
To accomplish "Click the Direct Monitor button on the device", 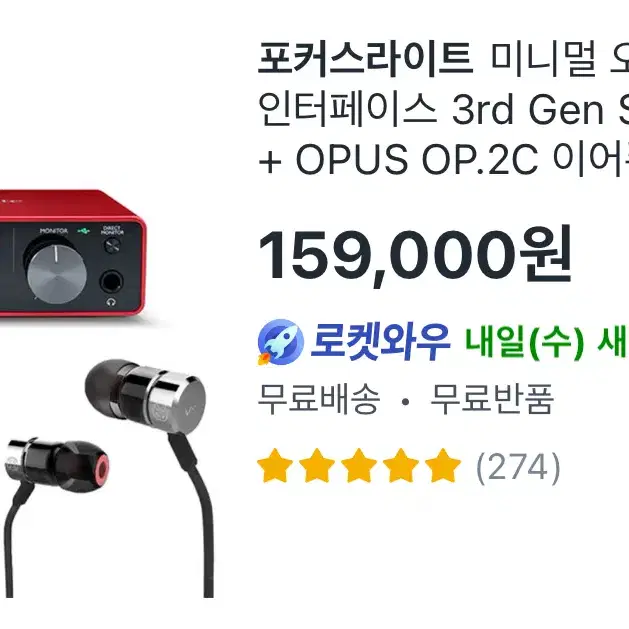I will [x=112, y=245].
